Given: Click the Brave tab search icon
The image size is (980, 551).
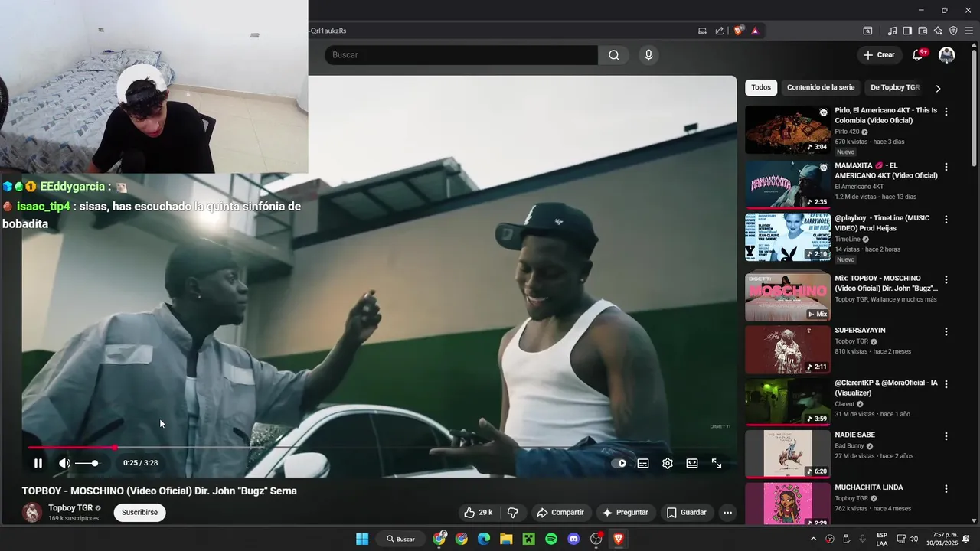Looking at the screenshot, I should click(867, 31).
